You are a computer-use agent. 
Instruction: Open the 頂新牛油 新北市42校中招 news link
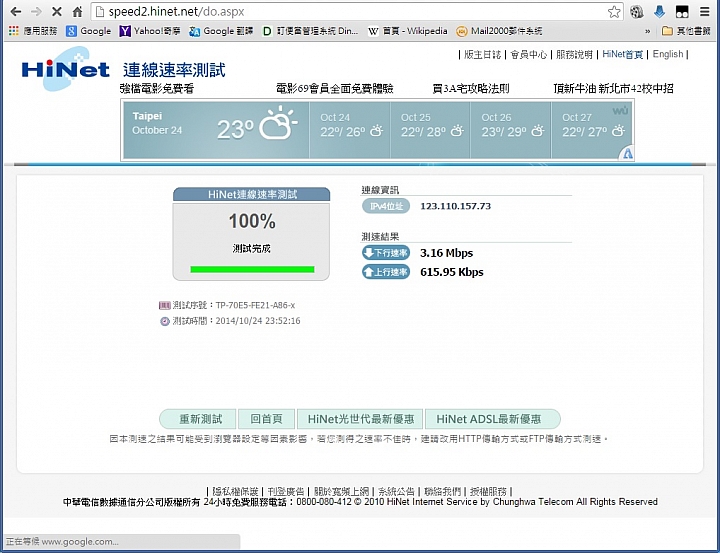coord(613,88)
